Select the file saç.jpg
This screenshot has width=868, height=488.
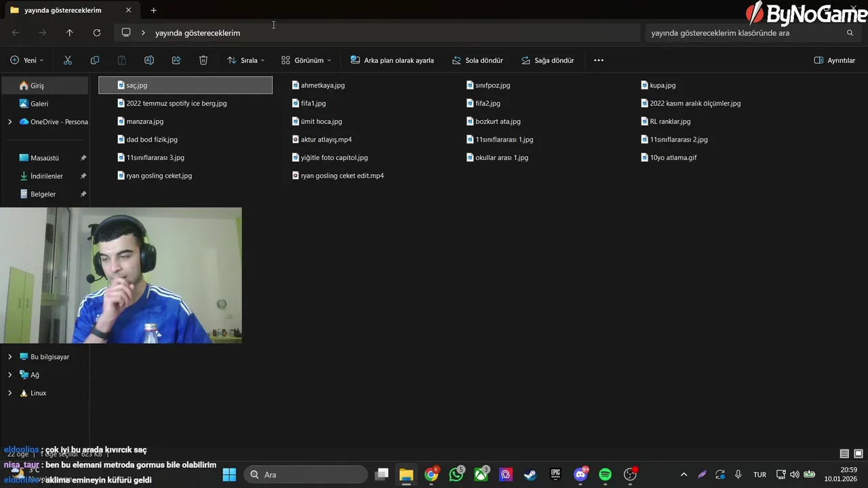[185, 85]
